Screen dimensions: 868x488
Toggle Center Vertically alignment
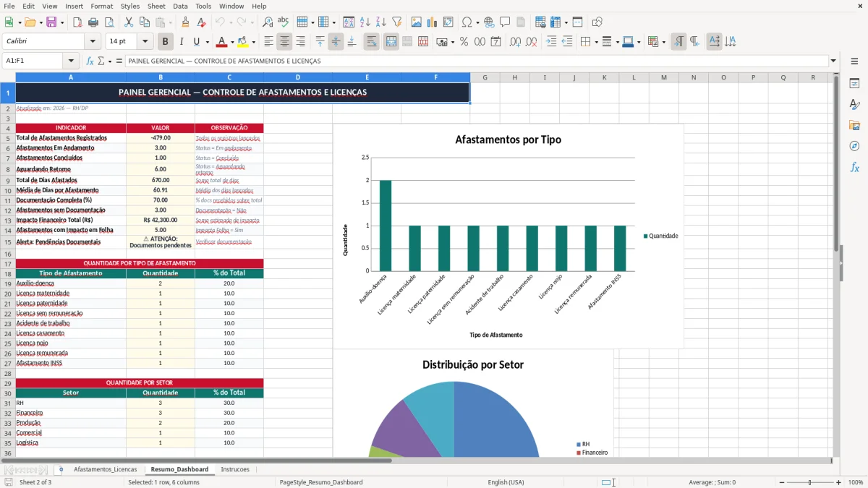click(x=336, y=42)
